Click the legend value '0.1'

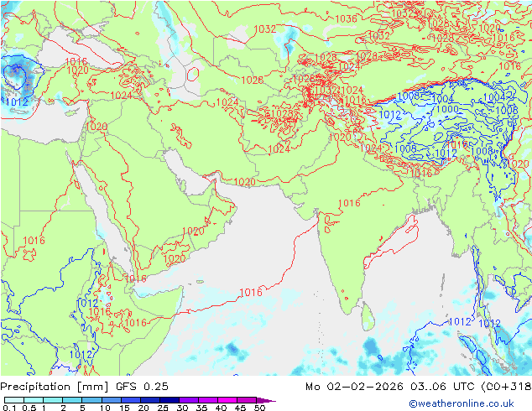coord(9,408)
